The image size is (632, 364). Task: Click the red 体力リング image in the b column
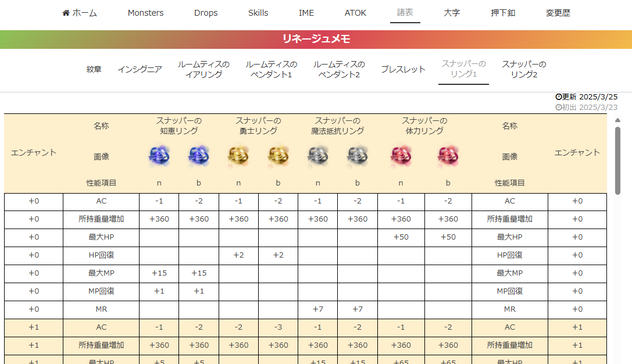(448, 156)
